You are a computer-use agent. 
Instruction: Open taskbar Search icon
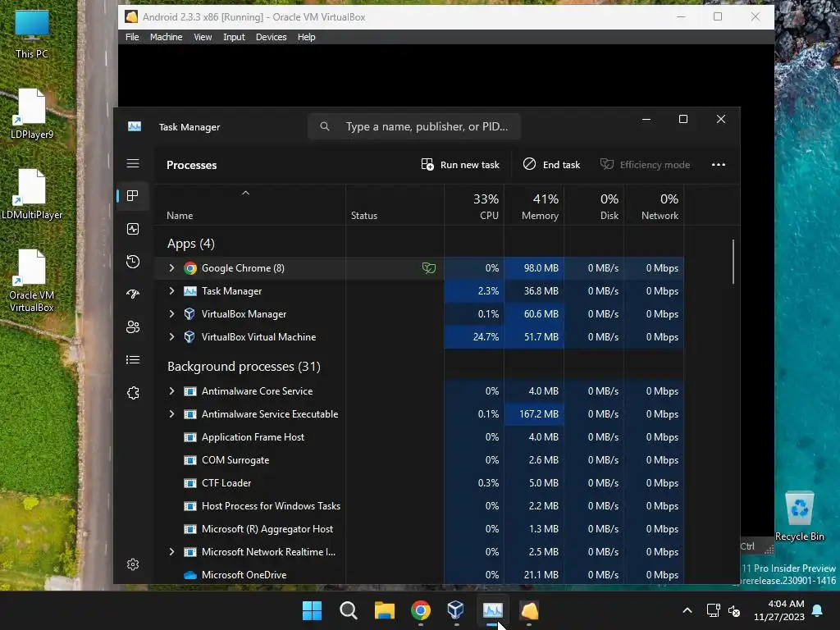pos(348,610)
